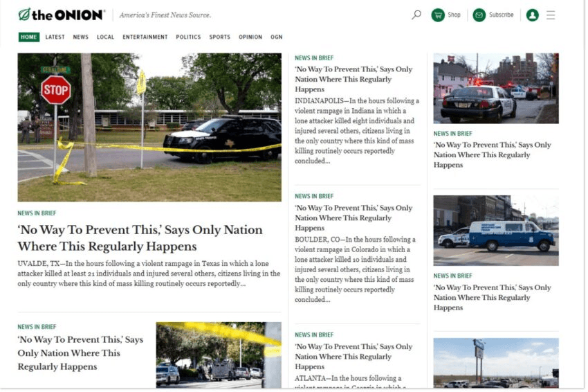588x392 pixels.
Task: Open the Sports navigation item
Action: 220,37
